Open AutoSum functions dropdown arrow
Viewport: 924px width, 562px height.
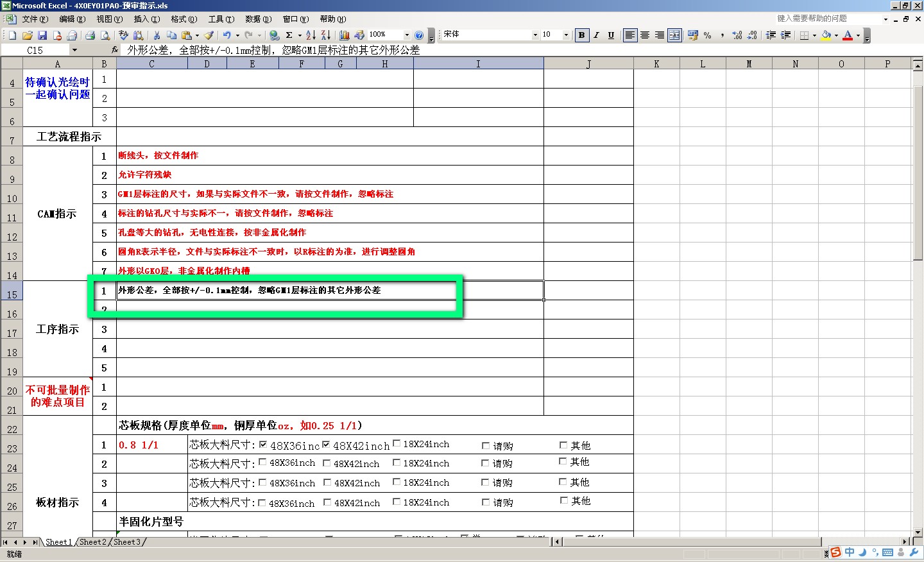coord(300,35)
